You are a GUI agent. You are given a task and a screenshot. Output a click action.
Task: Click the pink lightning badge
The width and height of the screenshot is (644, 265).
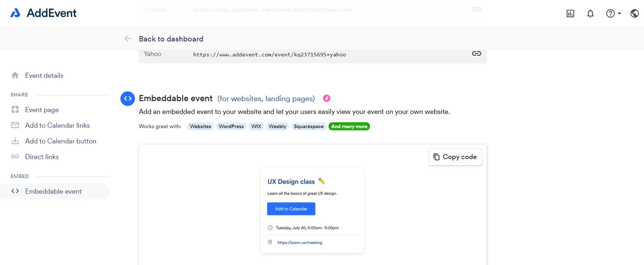pos(327,98)
